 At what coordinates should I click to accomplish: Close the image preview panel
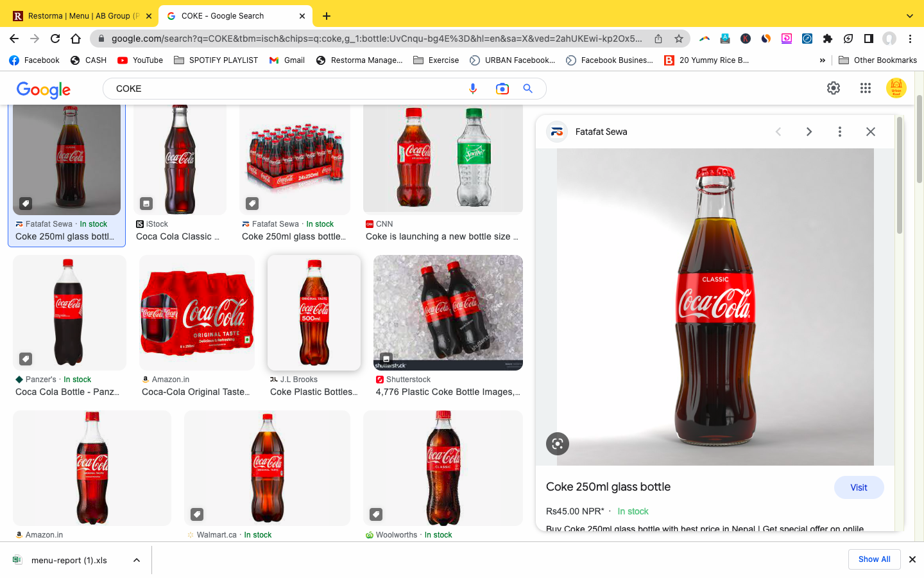click(x=871, y=132)
